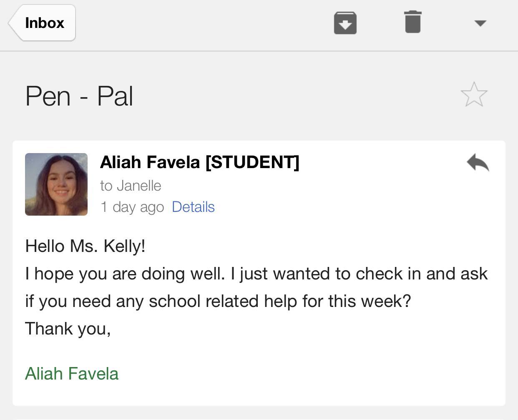The width and height of the screenshot is (518, 420).
Task: Click the word "Janelle" in the recipient line
Action: 139,186
